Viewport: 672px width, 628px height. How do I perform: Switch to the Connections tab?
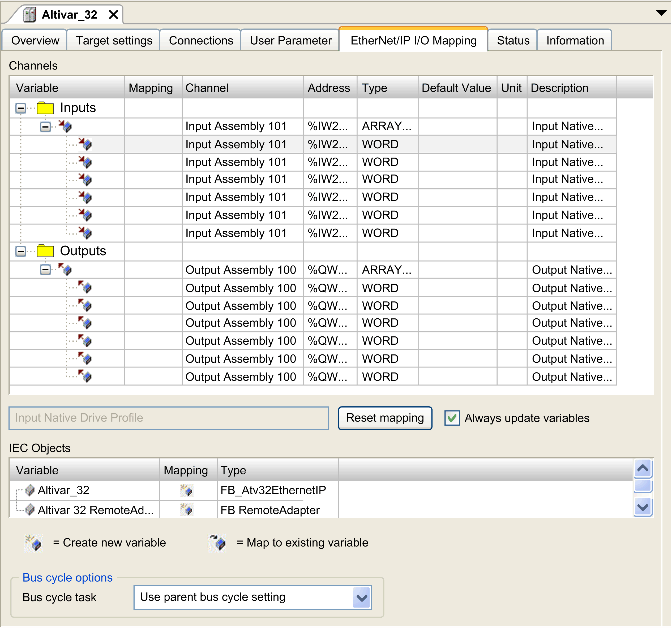coord(201,40)
